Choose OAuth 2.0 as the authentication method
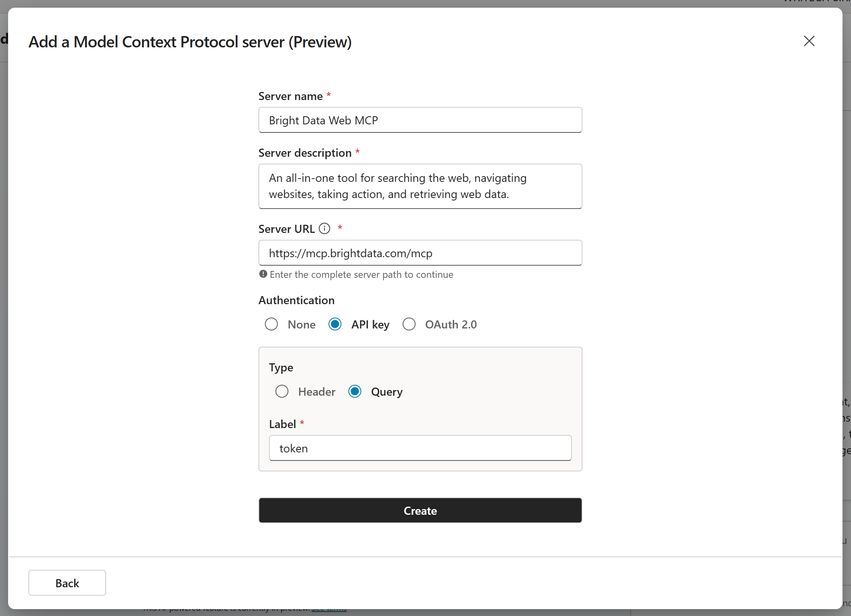Image resolution: width=851 pixels, height=616 pixels. coord(409,324)
